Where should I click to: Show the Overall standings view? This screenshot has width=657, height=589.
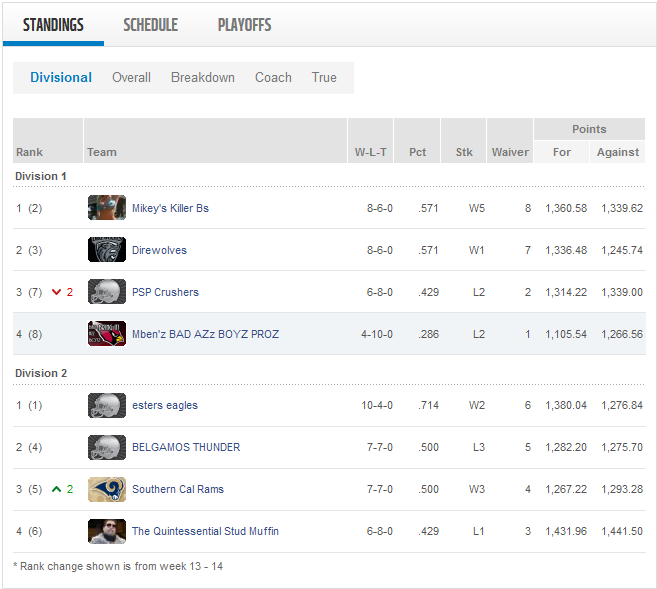click(x=131, y=77)
